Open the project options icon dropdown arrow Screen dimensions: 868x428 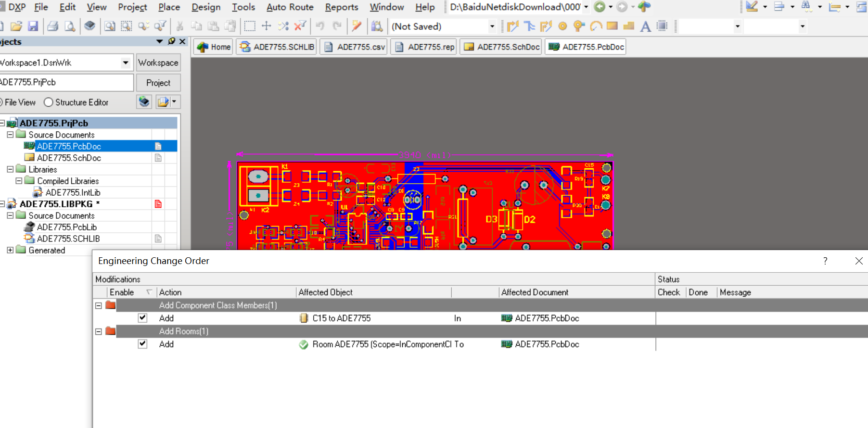(x=174, y=102)
